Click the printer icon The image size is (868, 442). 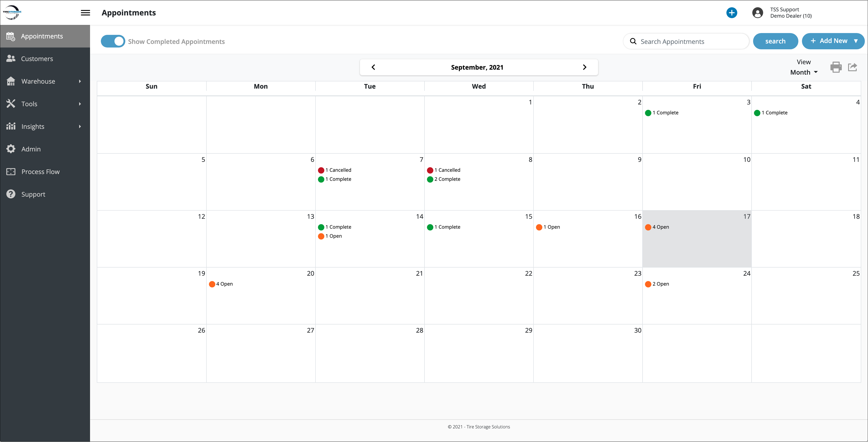point(836,67)
